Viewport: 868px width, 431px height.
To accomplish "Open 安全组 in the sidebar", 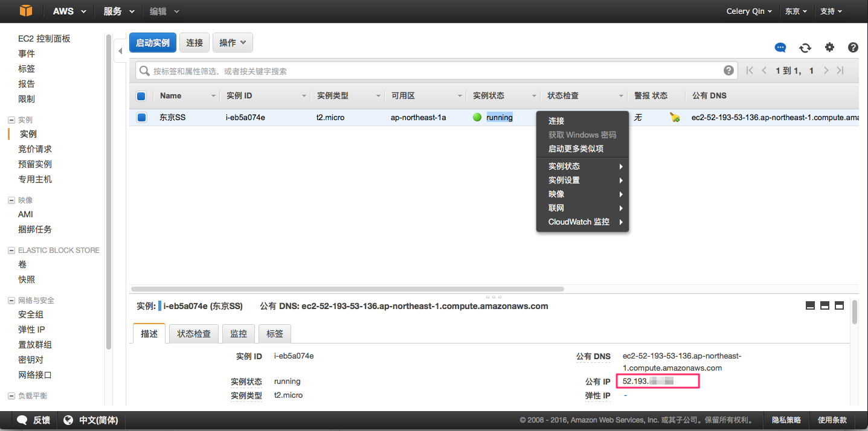I will 31,314.
